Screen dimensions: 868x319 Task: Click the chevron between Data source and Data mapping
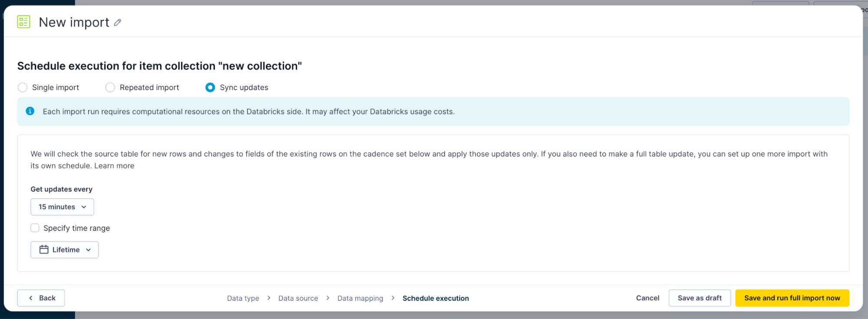(328, 298)
